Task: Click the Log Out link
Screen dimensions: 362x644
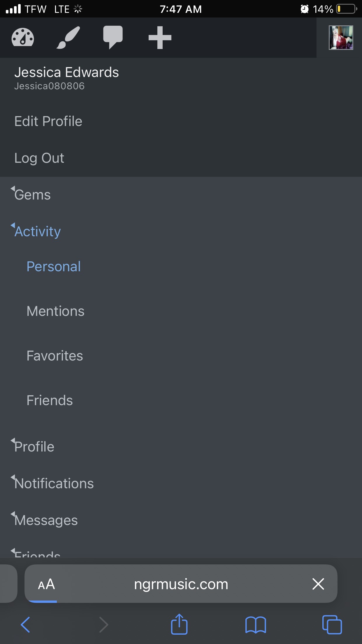Action: point(39,158)
